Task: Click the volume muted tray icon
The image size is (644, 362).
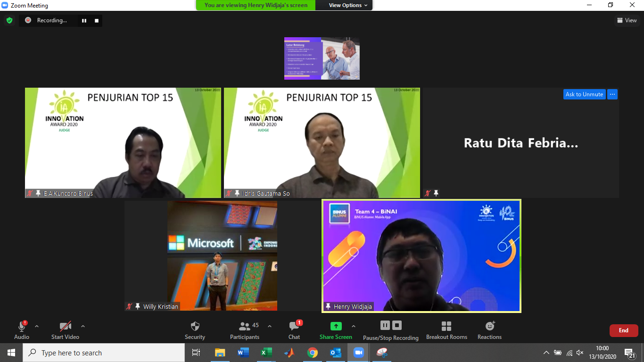Action: (580, 353)
